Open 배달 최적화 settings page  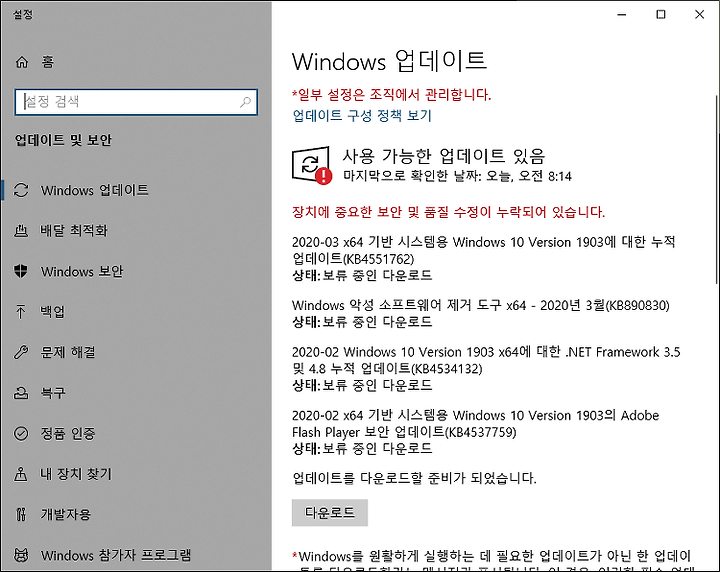click(x=74, y=230)
